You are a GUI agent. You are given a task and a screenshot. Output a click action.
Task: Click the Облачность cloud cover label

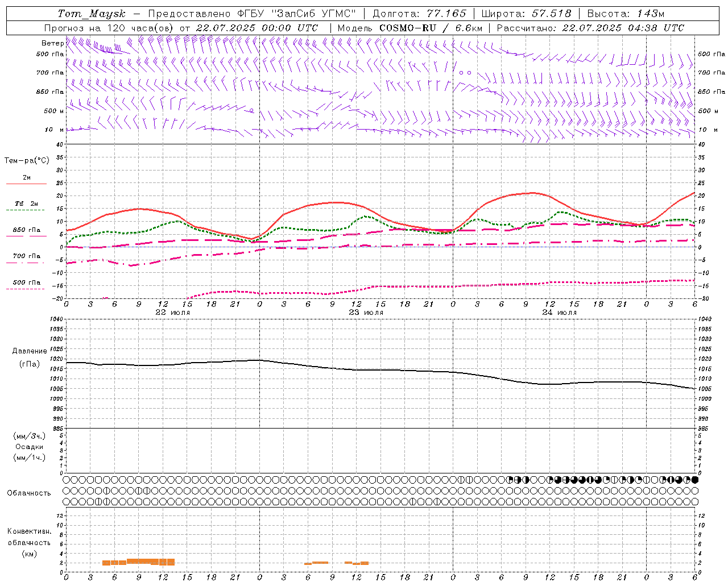coord(29,493)
